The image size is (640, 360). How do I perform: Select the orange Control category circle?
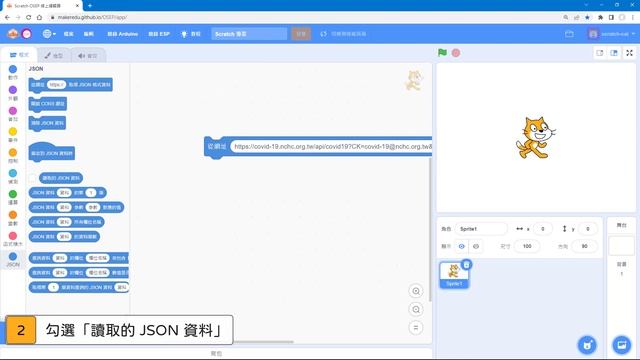tap(13, 152)
